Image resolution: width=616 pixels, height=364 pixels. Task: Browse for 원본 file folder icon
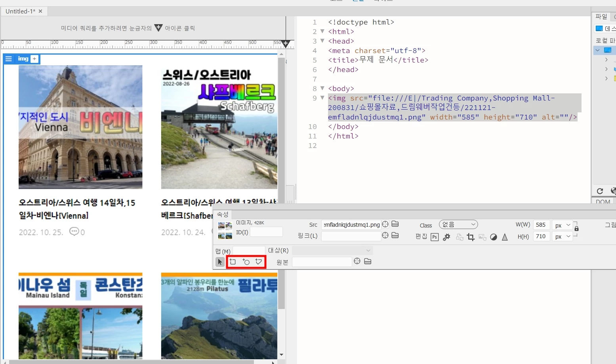[x=368, y=261]
